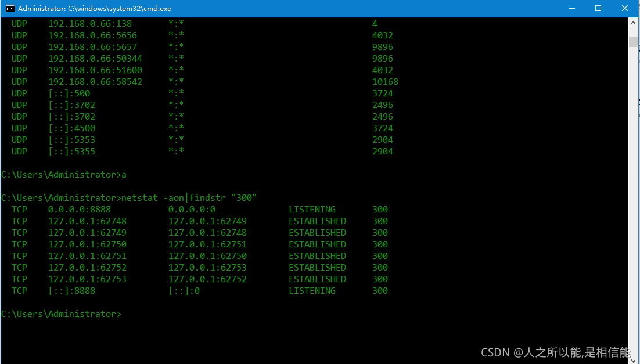
Task: Grab the console vertical scrollbar thumb
Action: coord(633,42)
